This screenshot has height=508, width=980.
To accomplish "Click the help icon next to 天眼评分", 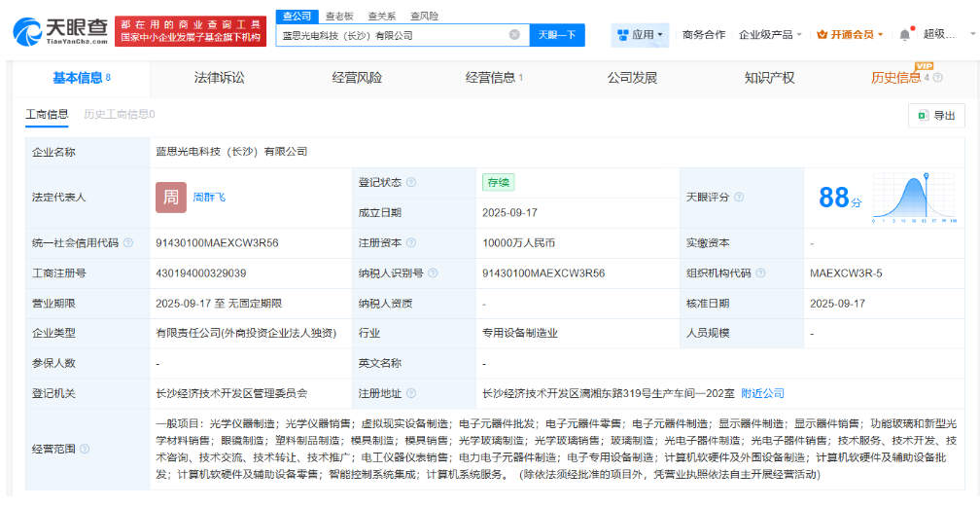I will point(739,197).
